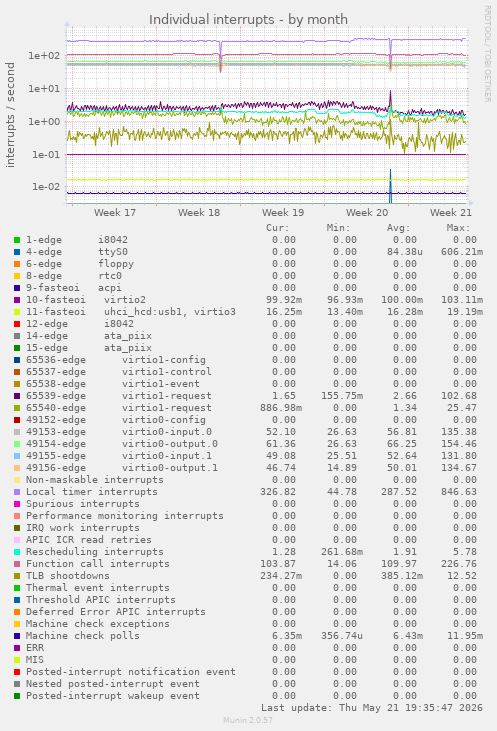Click the Cur column header
This screenshot has width=497, height=731.
click(x=278, y=228)
